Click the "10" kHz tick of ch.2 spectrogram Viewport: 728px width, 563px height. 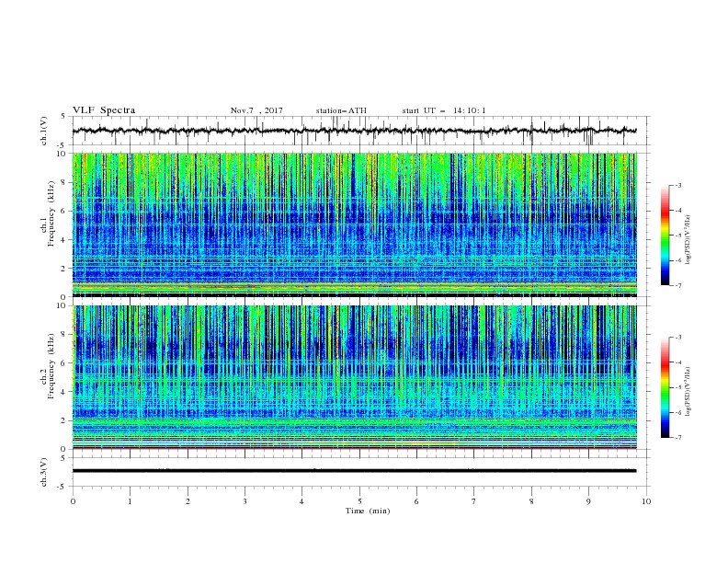click(63, 305)
